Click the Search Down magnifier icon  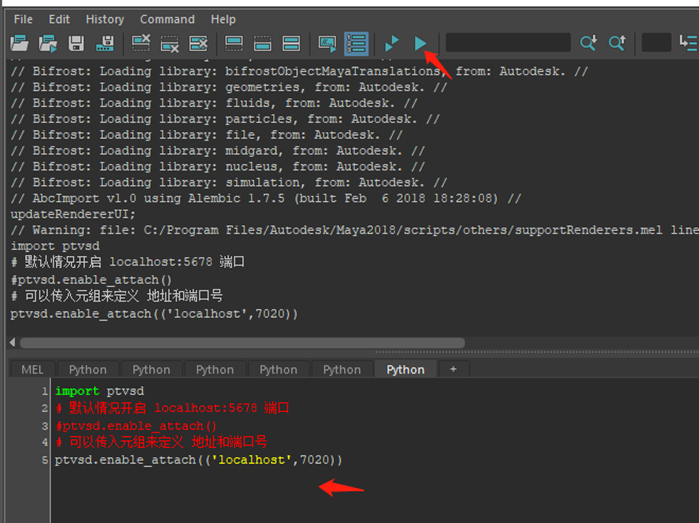click(x=588, y=43)
